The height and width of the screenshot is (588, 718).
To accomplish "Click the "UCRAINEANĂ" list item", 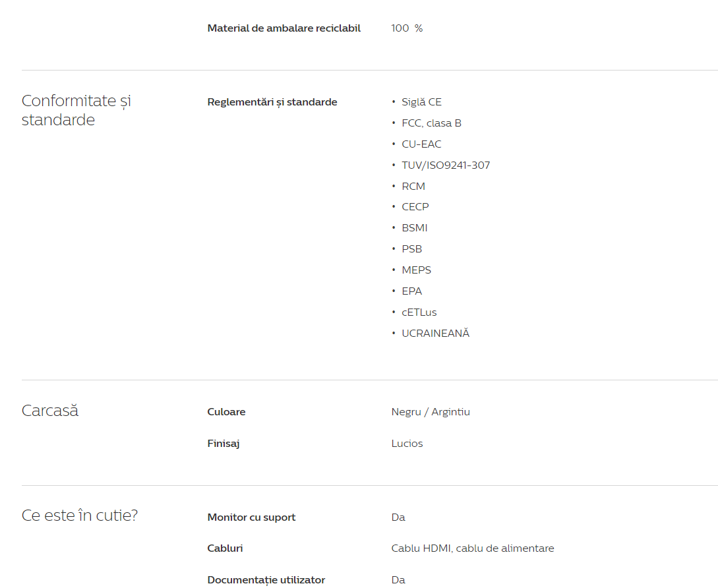I will pyautogui.click(x=435, y=334).
